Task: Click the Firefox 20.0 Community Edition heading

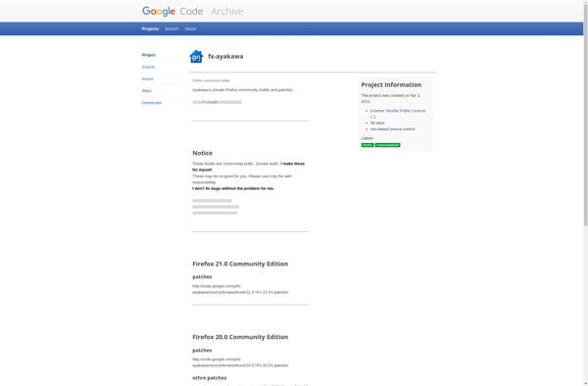Action: (240, 337)
